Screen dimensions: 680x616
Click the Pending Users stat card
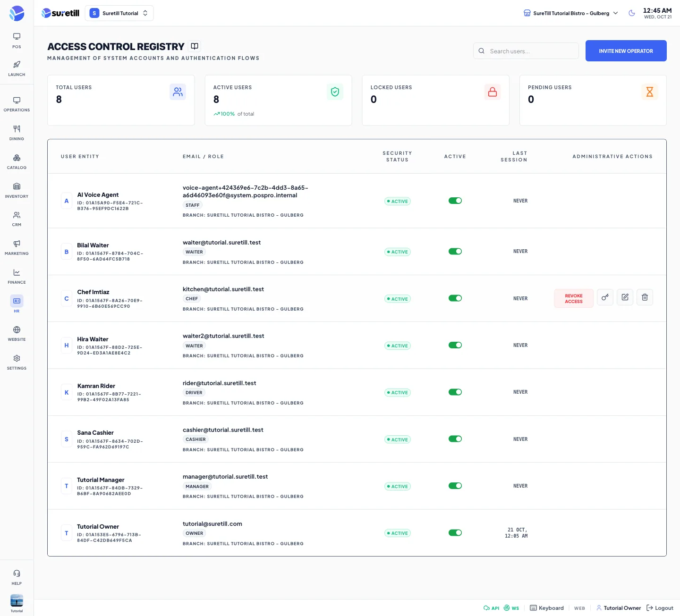593,100
